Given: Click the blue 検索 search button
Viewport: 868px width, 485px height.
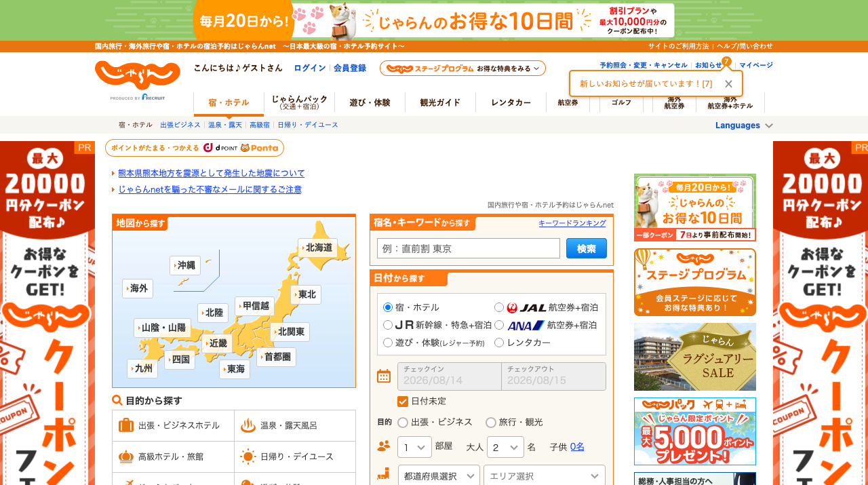Looking at the screenshot, I should [x=587, y=248].
